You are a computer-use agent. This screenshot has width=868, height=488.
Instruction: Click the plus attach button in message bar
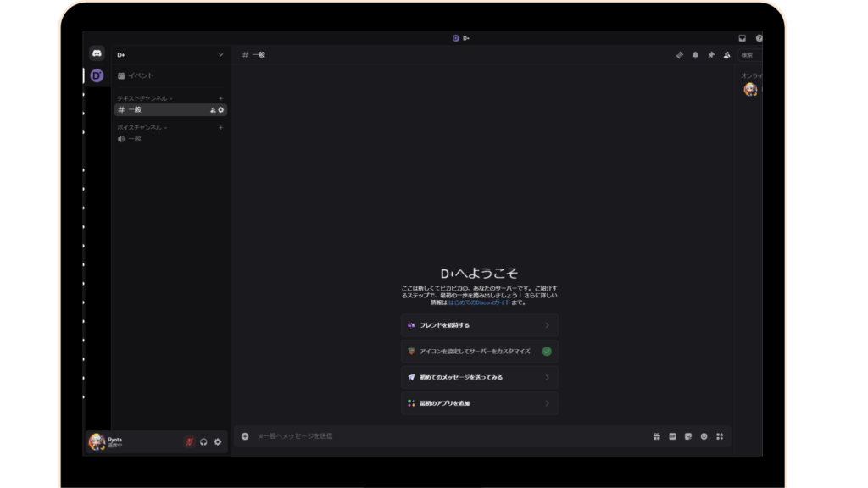[x=245, y=436]
